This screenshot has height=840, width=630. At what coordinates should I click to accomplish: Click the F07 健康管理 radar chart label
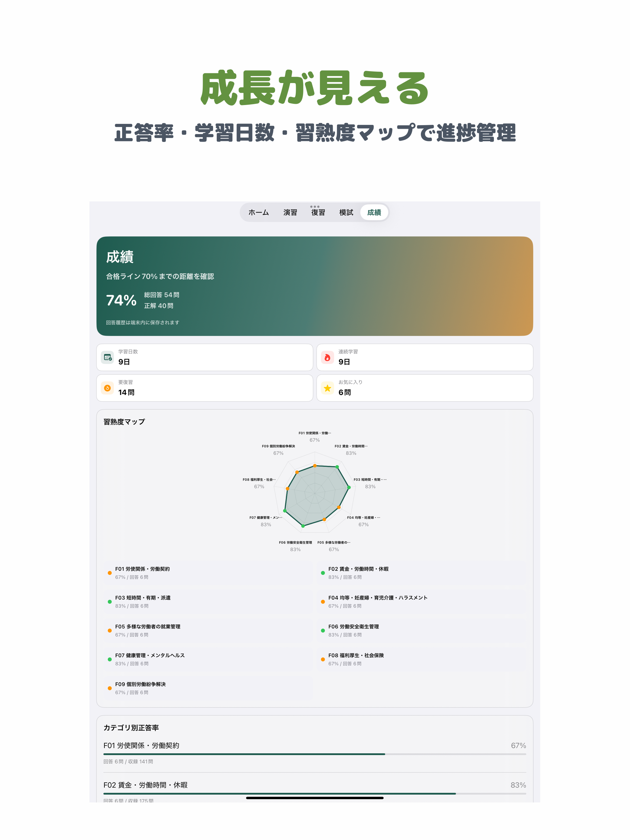point(266,518)
